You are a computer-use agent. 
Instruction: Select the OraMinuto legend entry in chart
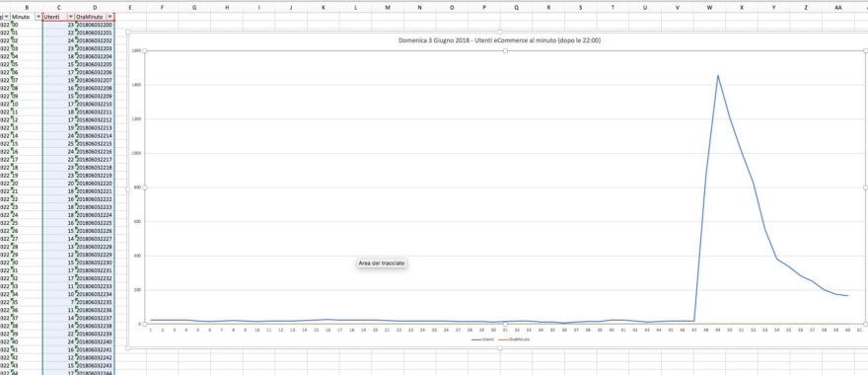[x=514, y=339]
